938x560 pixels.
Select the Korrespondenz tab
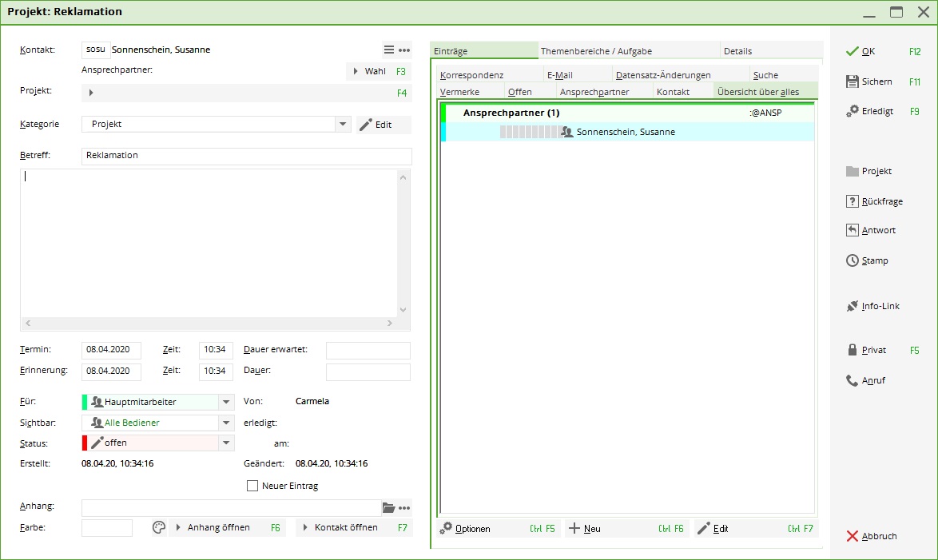click(x=471, y=75)
